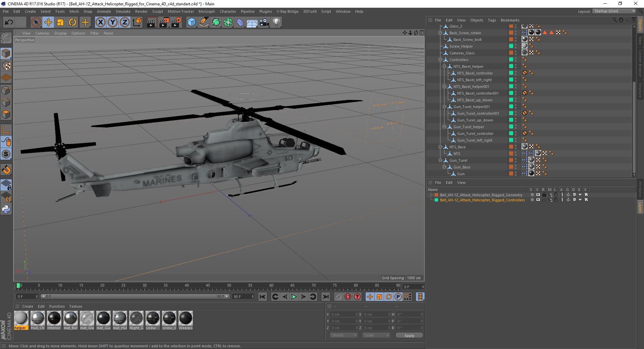
Task: Open the Spline pen tool
Action: (204, 22)
